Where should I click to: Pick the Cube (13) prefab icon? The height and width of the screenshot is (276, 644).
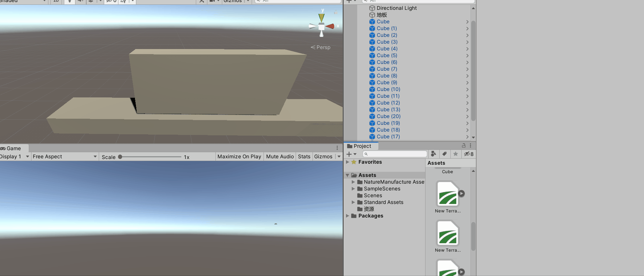372,110
